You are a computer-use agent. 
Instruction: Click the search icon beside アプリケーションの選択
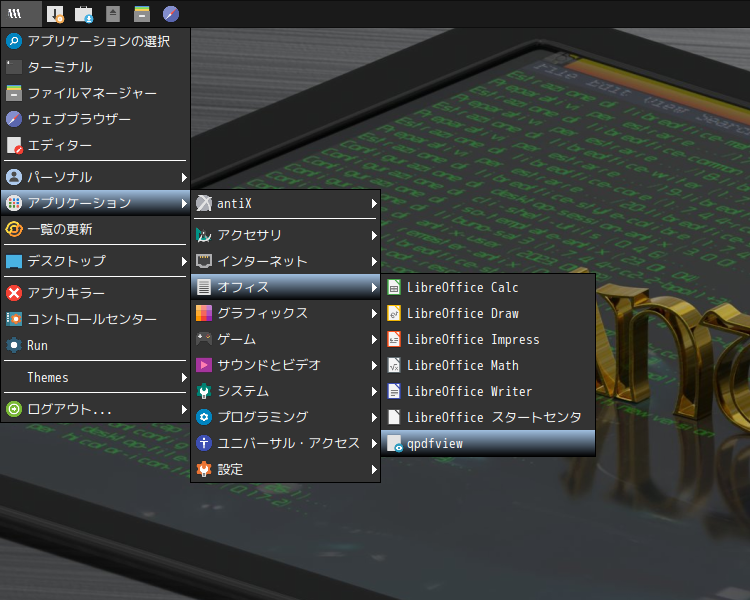tap(14, 41)
